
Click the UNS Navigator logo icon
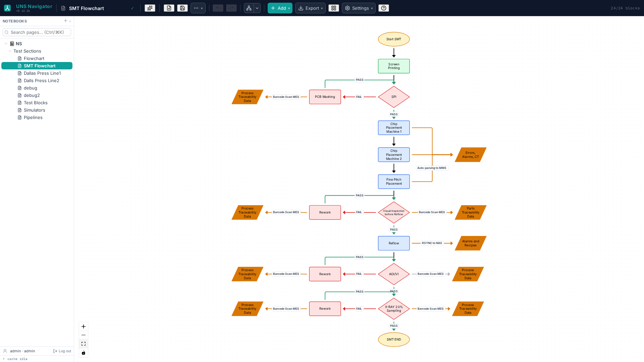pyautogui.click(x=7, y=8)
